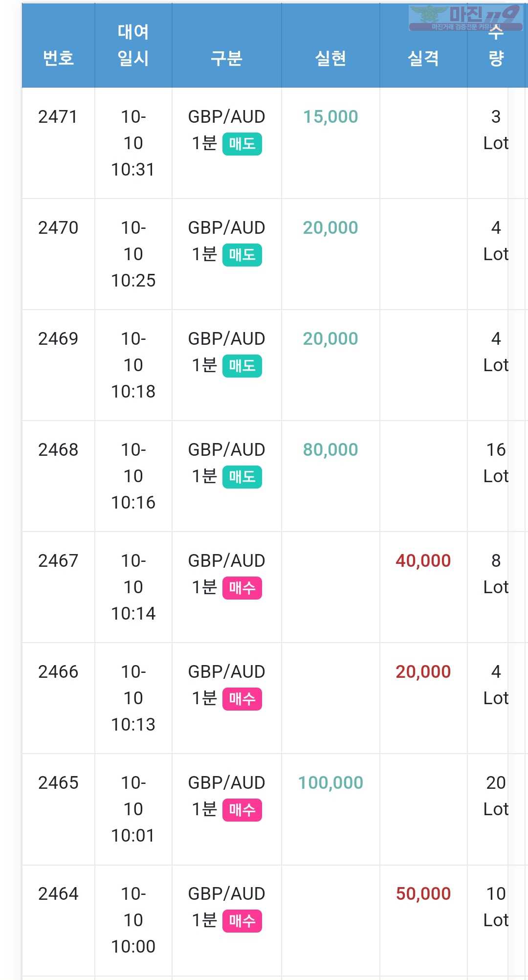Click the 마진 watermark logo
The image size is (528, 980).
[x=465, y=18]
